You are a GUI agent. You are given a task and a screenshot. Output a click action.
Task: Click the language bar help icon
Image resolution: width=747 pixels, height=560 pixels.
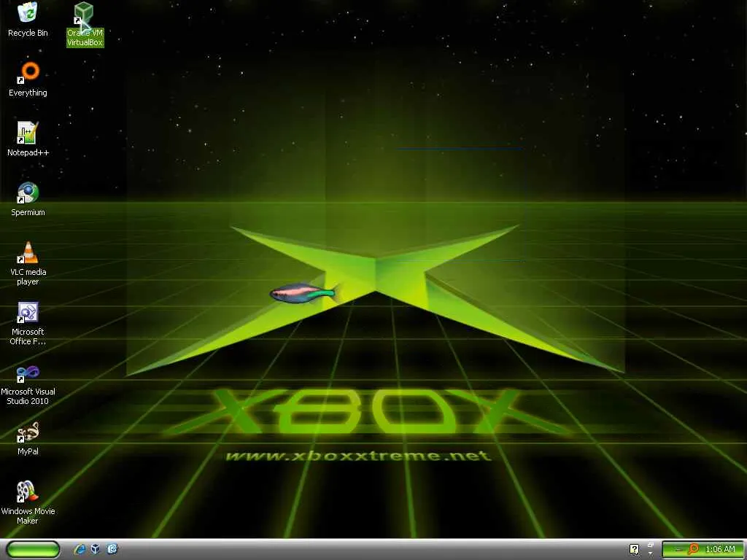click(x=634, y=549)
